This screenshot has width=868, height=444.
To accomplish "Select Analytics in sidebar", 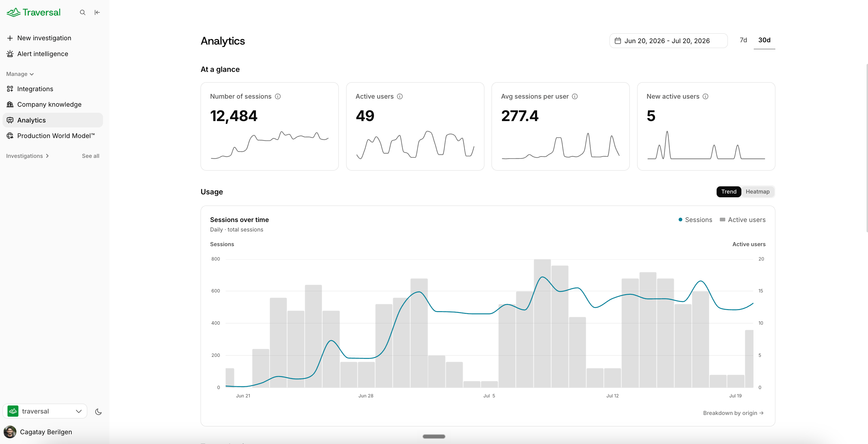I will [x=53, y=120].
